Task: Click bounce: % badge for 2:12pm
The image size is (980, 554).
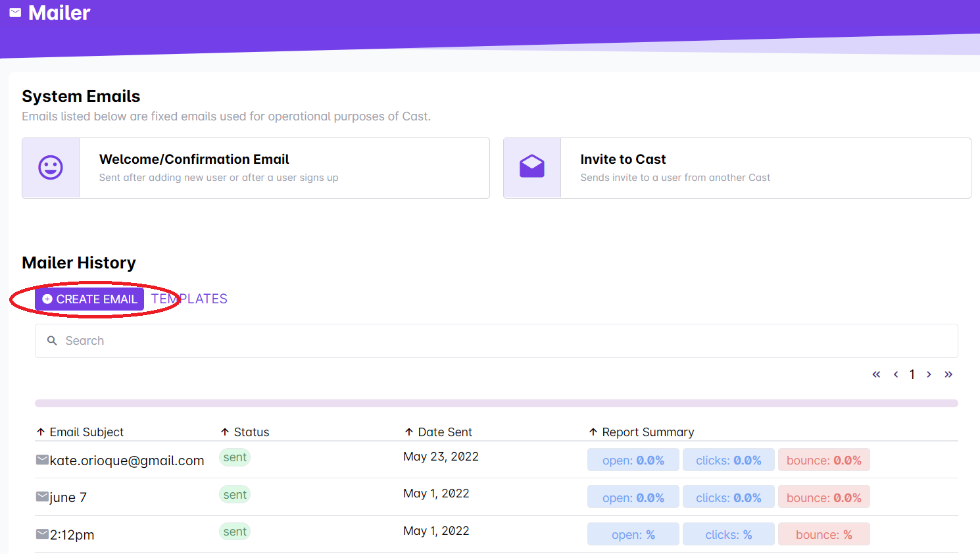Action: coord(824,534)
